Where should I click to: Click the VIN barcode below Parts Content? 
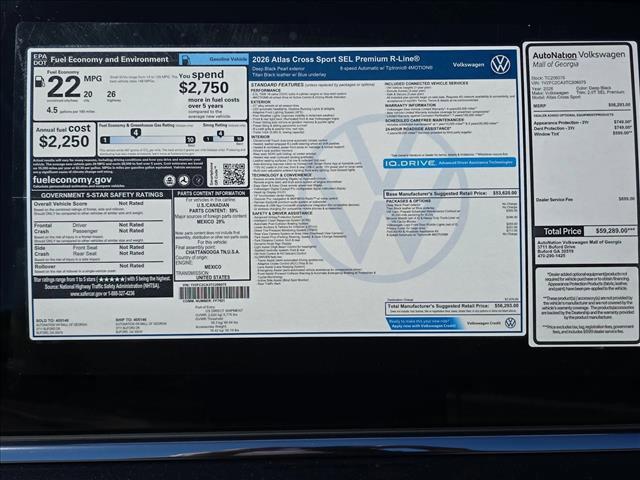click(215, 293)
